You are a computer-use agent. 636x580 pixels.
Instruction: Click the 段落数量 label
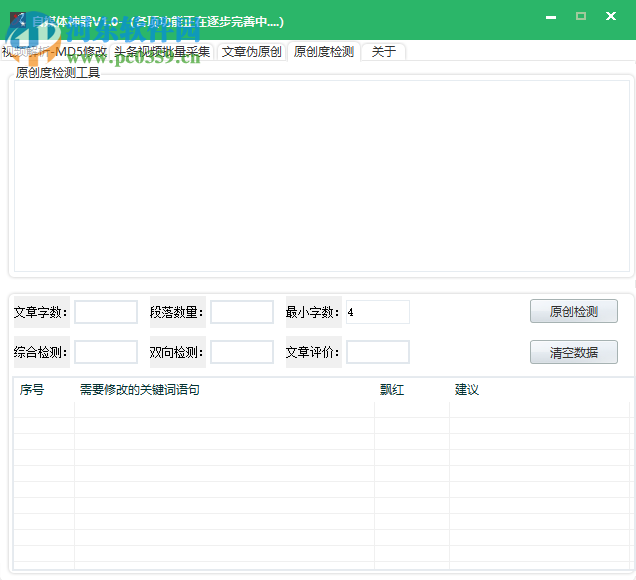coord(177,312)
